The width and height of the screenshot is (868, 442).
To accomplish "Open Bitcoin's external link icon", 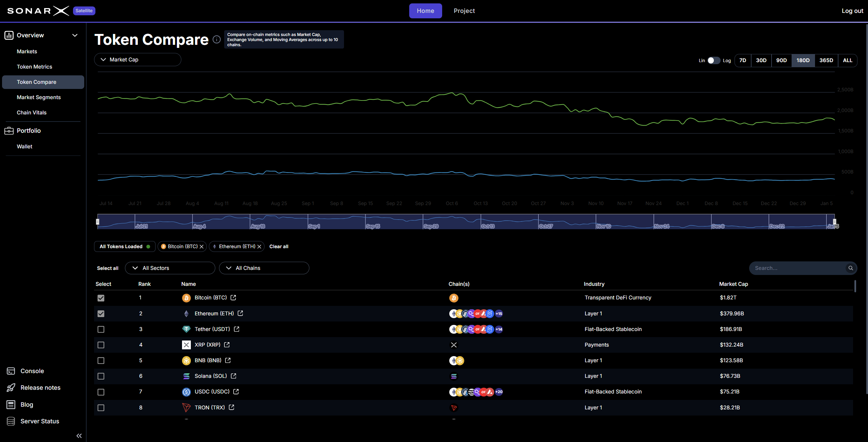I will click(x=233, y=298).
